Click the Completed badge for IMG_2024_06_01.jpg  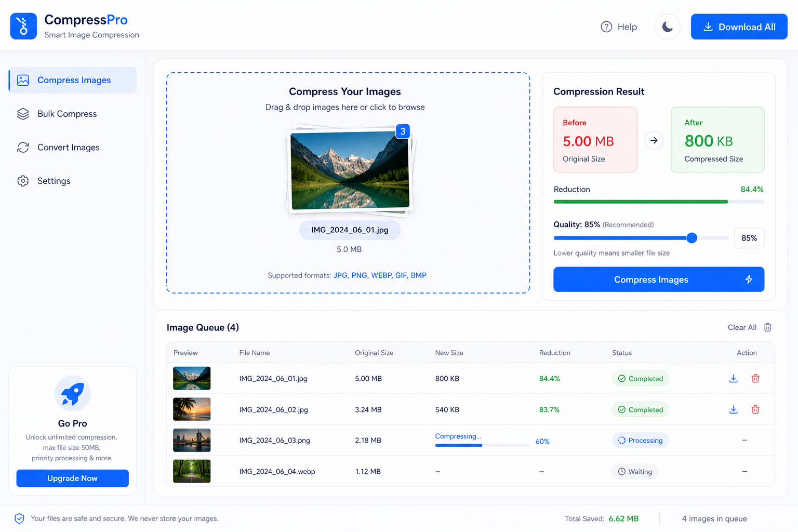(x=641, y=379)
